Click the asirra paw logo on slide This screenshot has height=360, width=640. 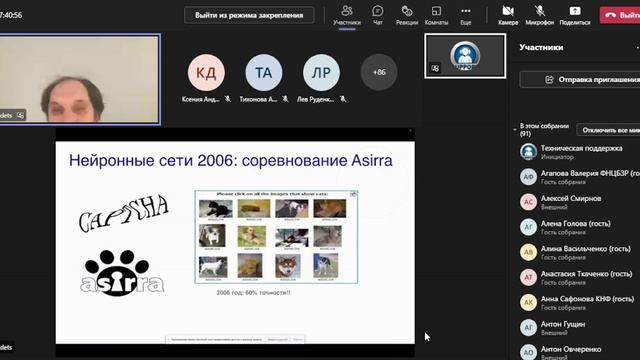pos(122,273)
